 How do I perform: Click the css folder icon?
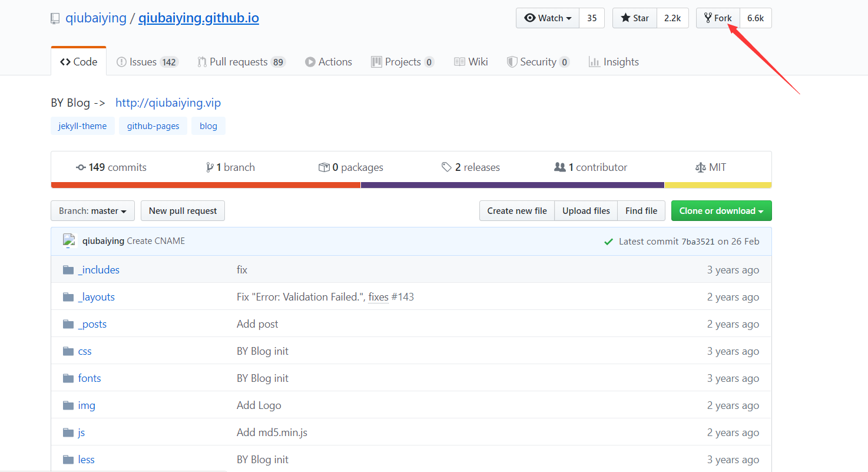(68, 351)
